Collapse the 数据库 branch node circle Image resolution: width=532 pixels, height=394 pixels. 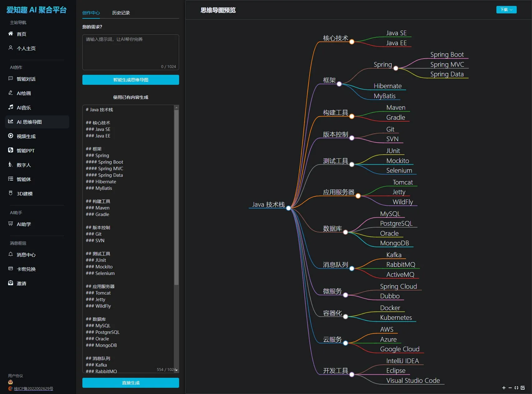(345, 232)
